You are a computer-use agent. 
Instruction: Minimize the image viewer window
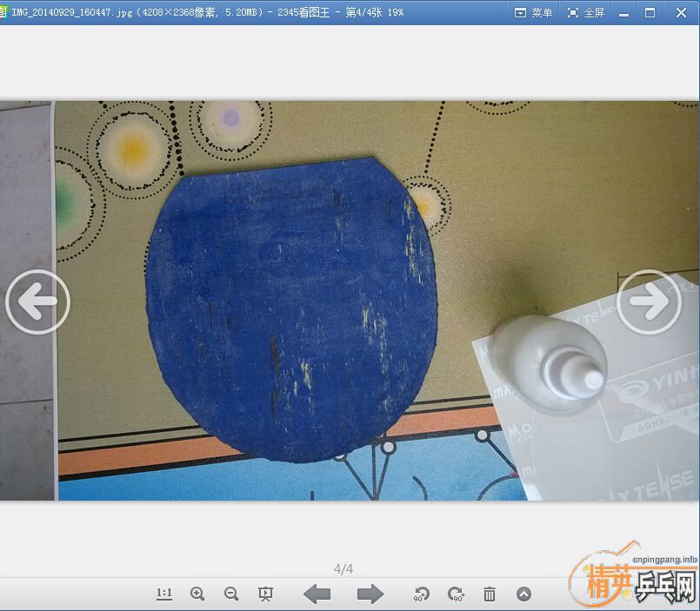(623, 13)
